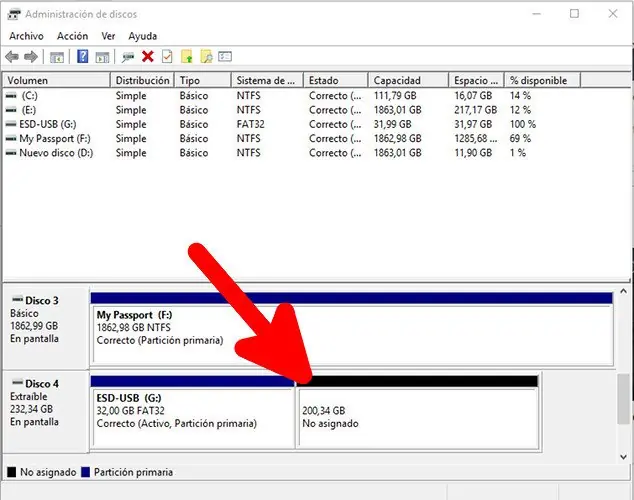
Task: Click the drive icon beside ESD-USB (G:)
Action: (x=11, y=124)
